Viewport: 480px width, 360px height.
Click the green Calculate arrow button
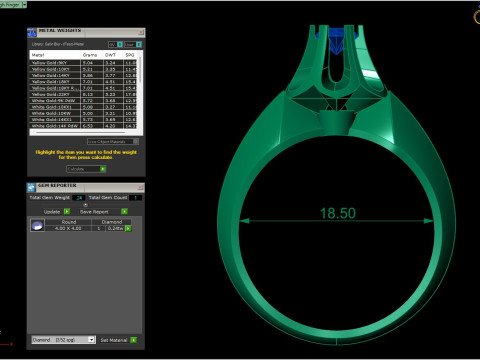pos(103,169)
